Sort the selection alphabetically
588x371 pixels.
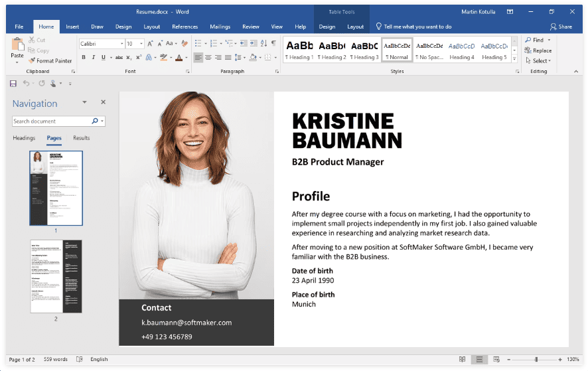coord(263,44)
